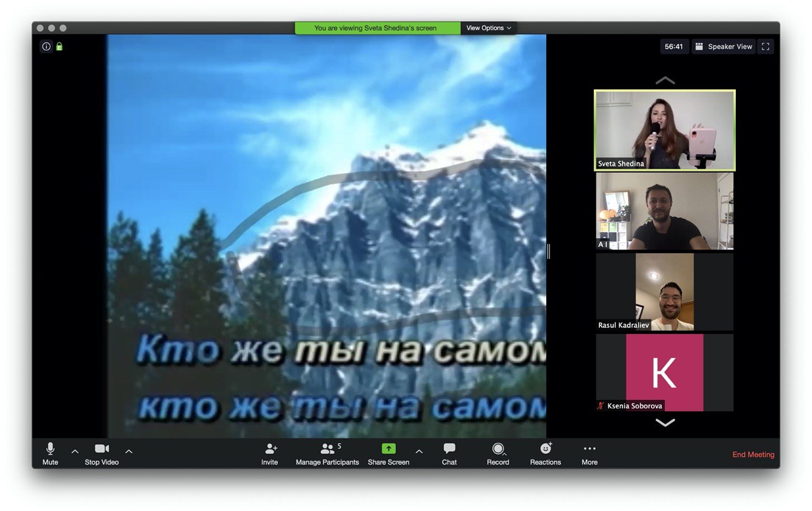Viewport: 812px width, 511px height.
Task: Click End Meeting
Action: click(753, 455)
